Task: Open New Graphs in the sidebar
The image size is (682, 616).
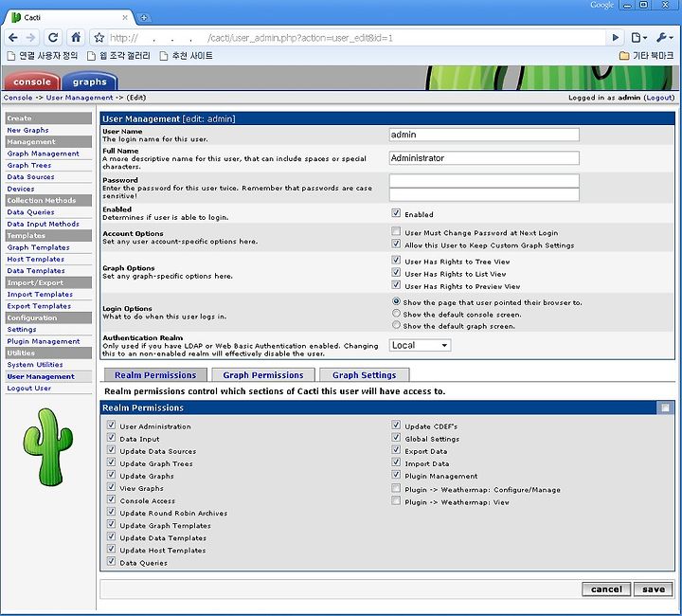Action: (x=27, y=130)
